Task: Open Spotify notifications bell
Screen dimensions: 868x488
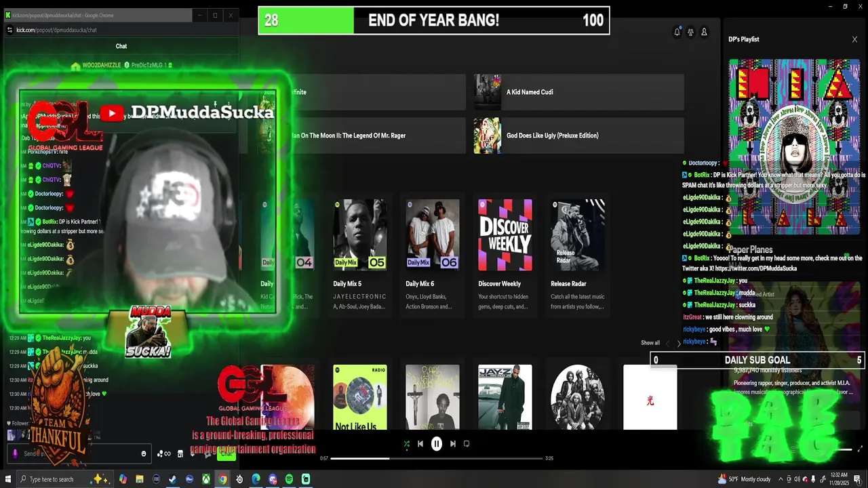Action: point(677,32)
